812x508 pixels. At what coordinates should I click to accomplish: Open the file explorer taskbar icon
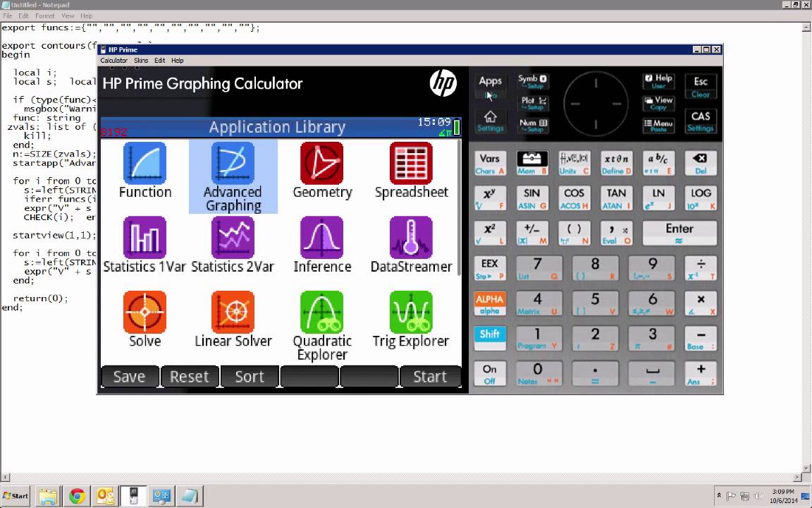pyautogui.click(x=48, y=496)
